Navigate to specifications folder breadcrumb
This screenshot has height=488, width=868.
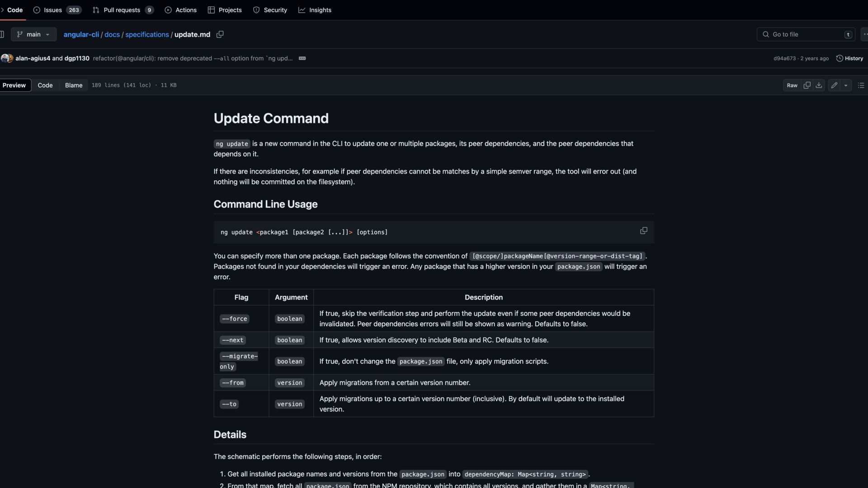(147, 34)
